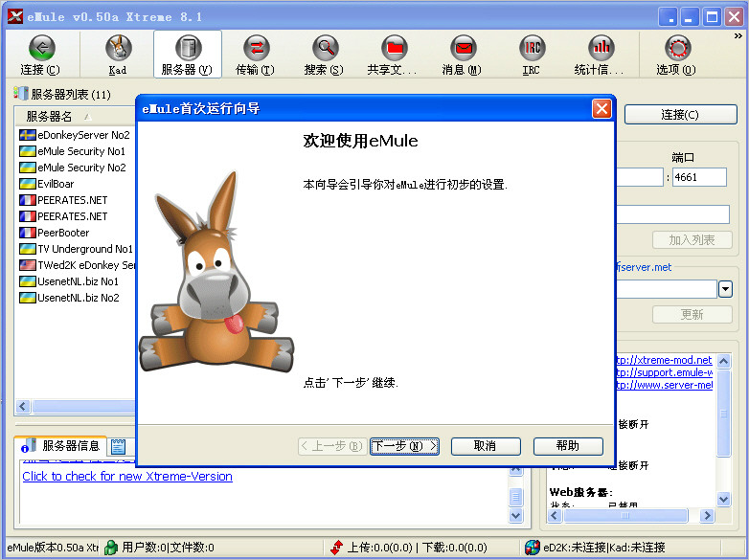Click the 帮助 help button in wizard
Screen dimensions: 749x560
click(568, 446)
